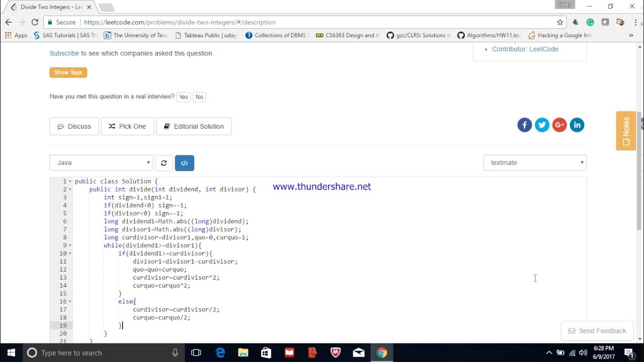Open the Notes side tab
The width and height of the screenshot is (644, 362).
pyautogui.click(x=626, y=131)
